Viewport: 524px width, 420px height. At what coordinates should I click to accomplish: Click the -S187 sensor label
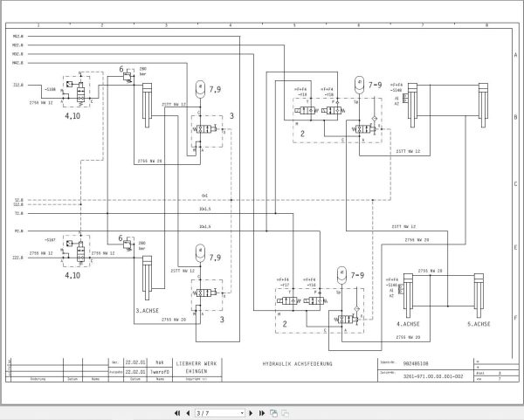pyautogui.click(x=50, y=240)
